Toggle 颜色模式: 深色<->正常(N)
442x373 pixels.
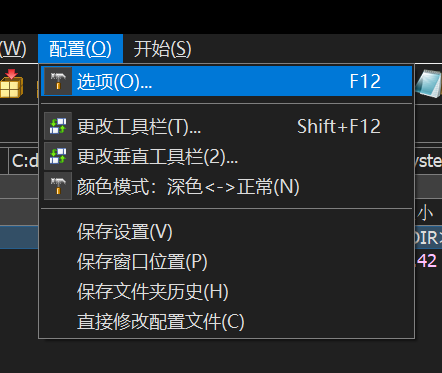point(226,186)
